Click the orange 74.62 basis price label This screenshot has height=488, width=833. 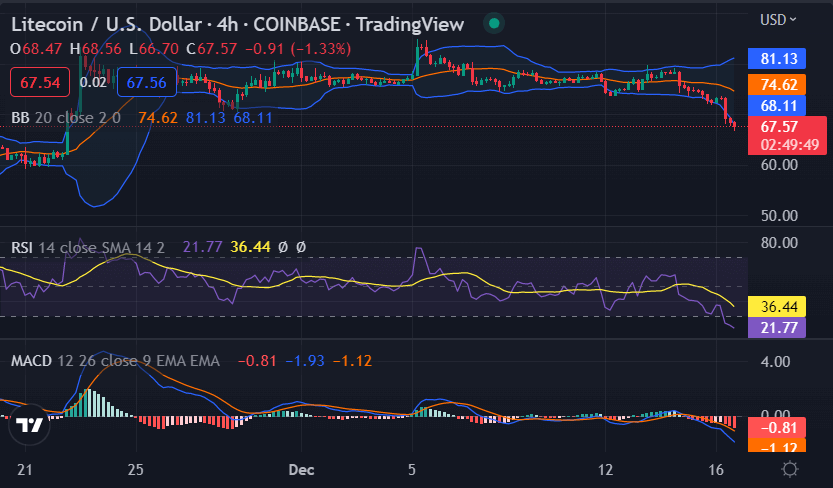(x=777, y=84)
